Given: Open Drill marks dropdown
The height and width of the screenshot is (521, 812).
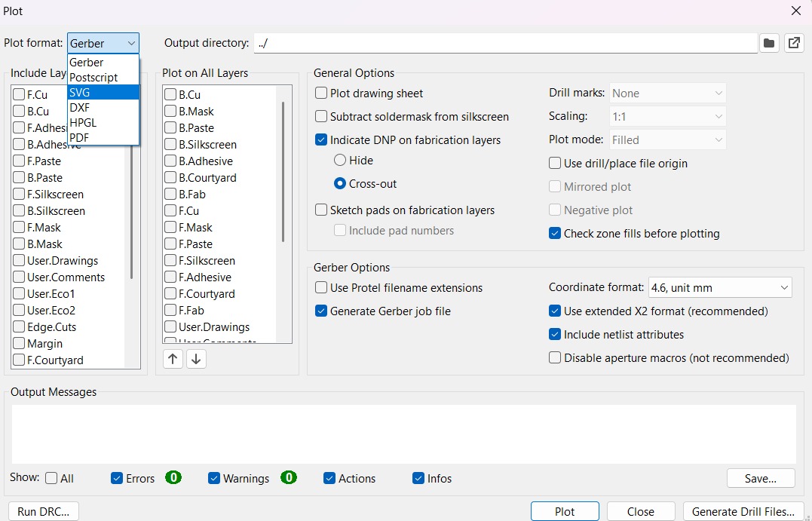Looking at the screenshot, I should pos(667,93).
